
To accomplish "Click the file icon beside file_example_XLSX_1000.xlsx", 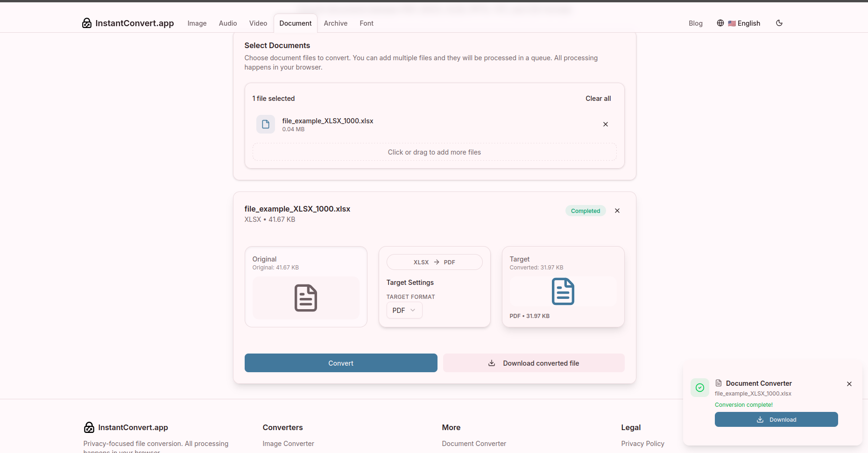I will click(266, 124).
